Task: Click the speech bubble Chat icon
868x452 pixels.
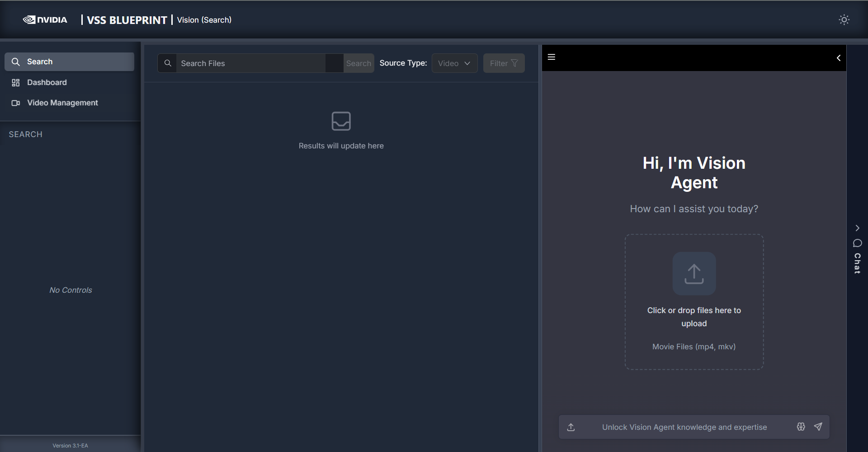Action: pos(857,243)
